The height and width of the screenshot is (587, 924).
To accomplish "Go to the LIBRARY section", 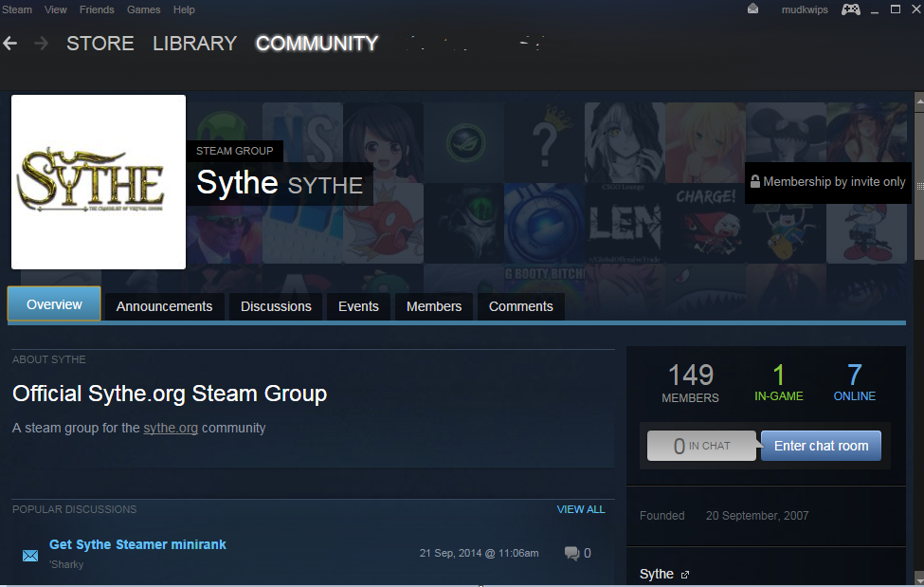I will [x=194, y=43].
